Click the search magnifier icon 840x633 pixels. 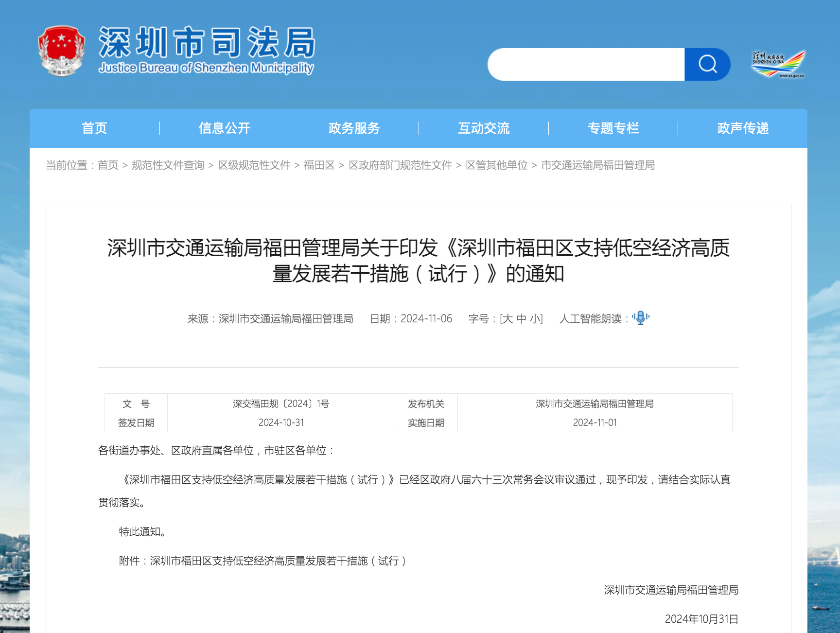[708, 64]
